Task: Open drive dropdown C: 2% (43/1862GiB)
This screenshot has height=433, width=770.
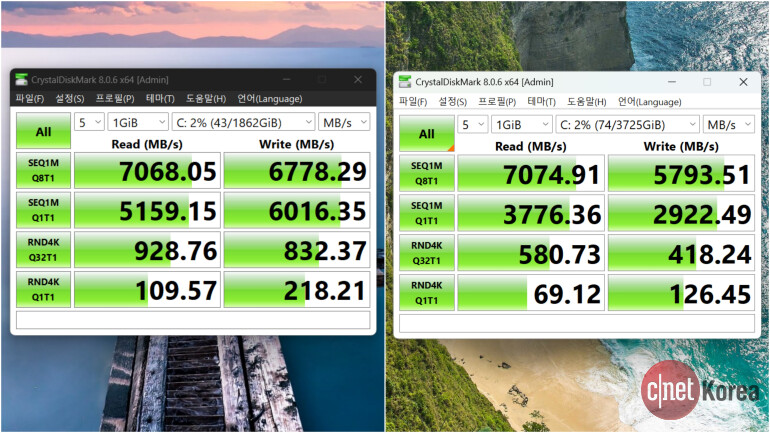Action: pyautogui.click(x=243, y=122)
